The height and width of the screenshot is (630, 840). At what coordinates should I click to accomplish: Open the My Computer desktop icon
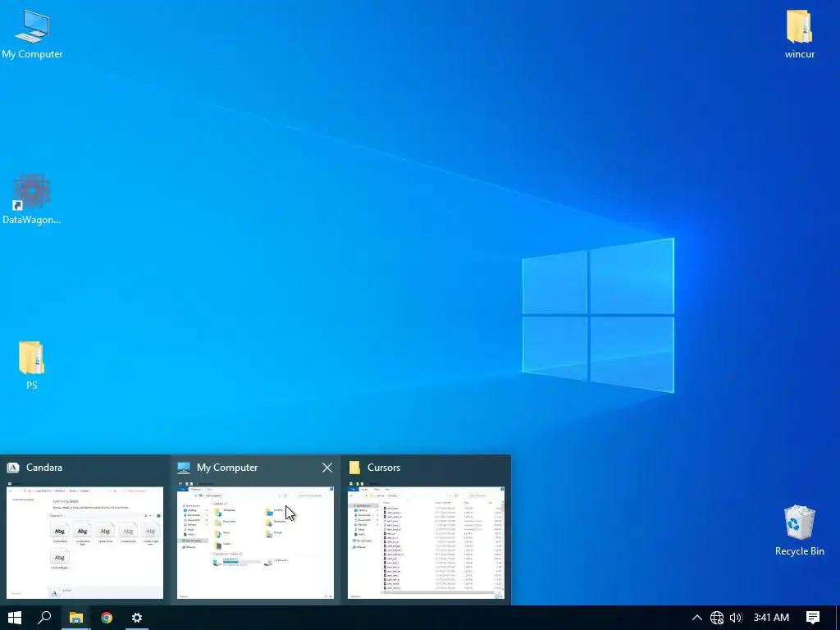coord(32,34)
